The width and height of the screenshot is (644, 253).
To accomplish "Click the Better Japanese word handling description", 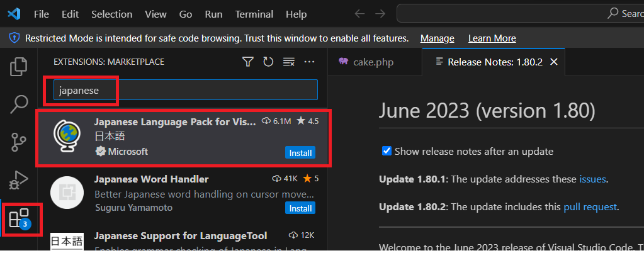I will tap(205, 193).
